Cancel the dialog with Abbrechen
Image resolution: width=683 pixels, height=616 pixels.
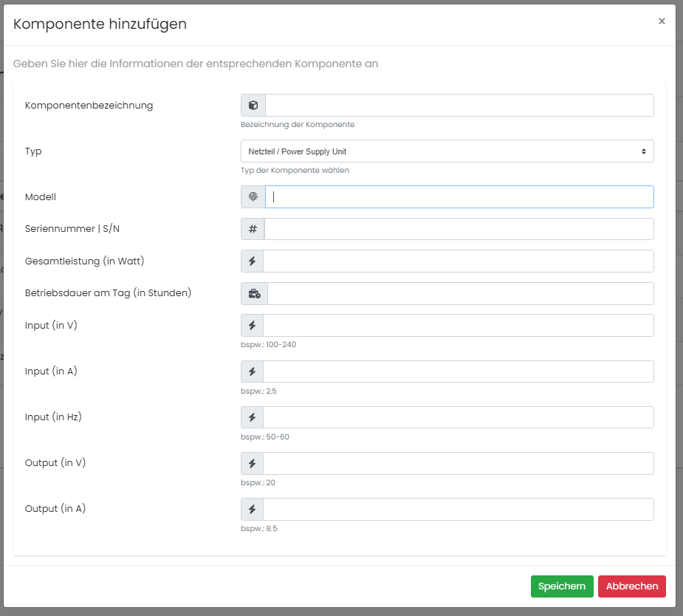pyautogui.click(x=632, y=586)
